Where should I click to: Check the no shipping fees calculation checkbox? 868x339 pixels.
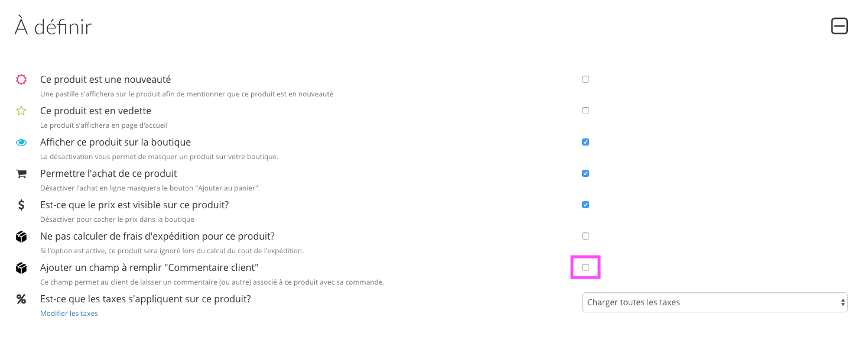coord(586,236)
